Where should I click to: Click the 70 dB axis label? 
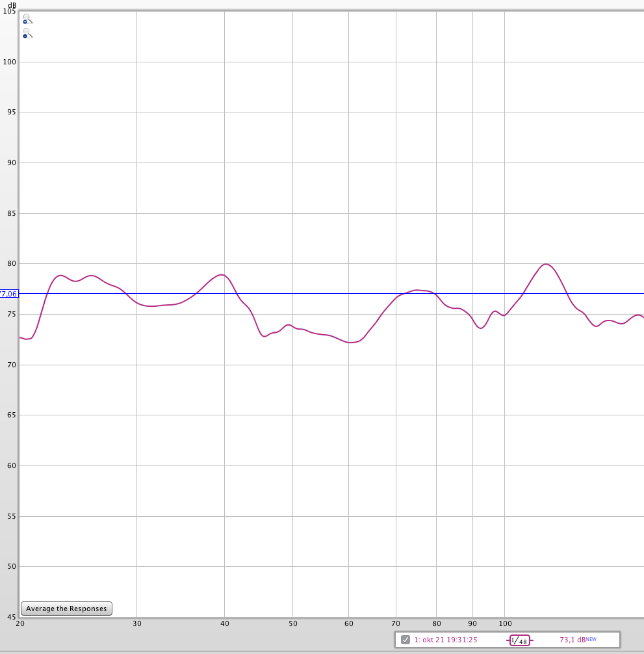(12, 365)
